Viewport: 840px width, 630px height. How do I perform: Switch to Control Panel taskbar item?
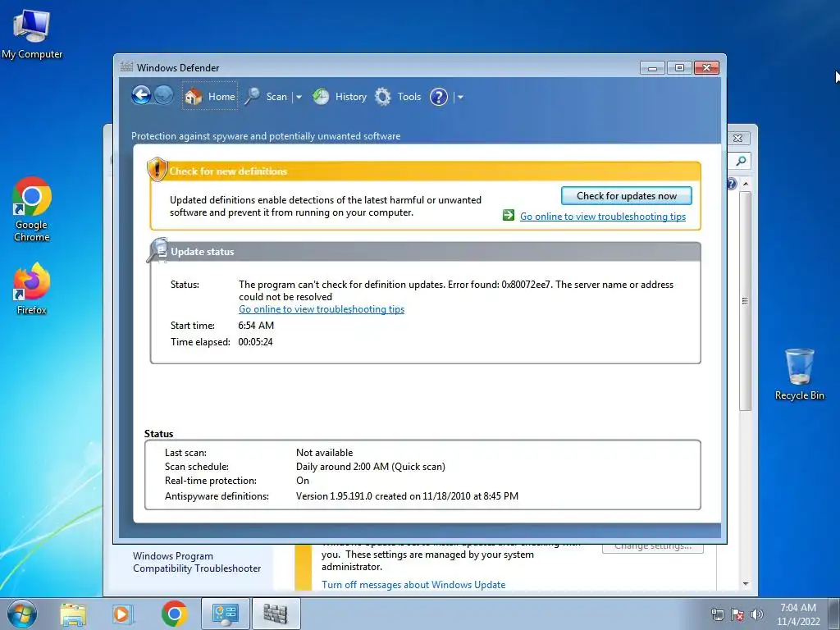(x=225, y=614)
